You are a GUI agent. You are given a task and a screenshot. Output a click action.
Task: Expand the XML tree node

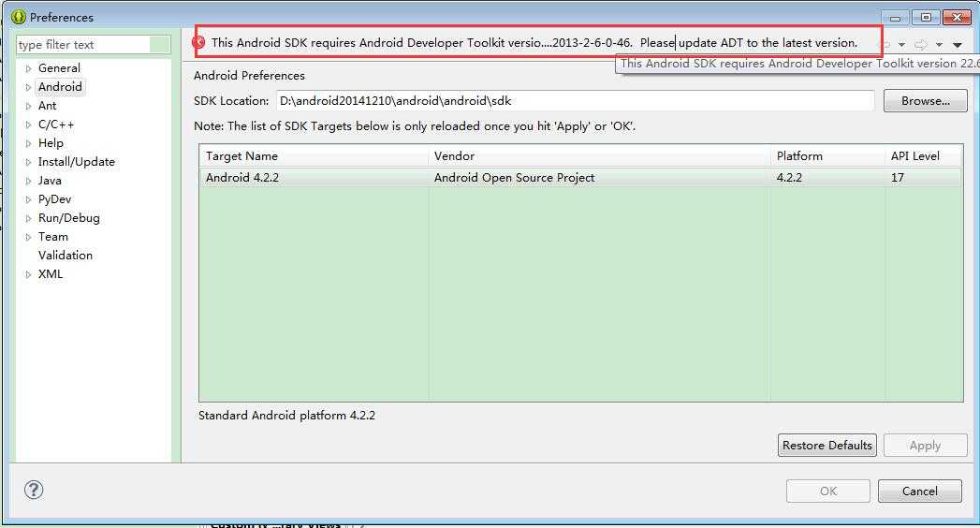[28, 275]
